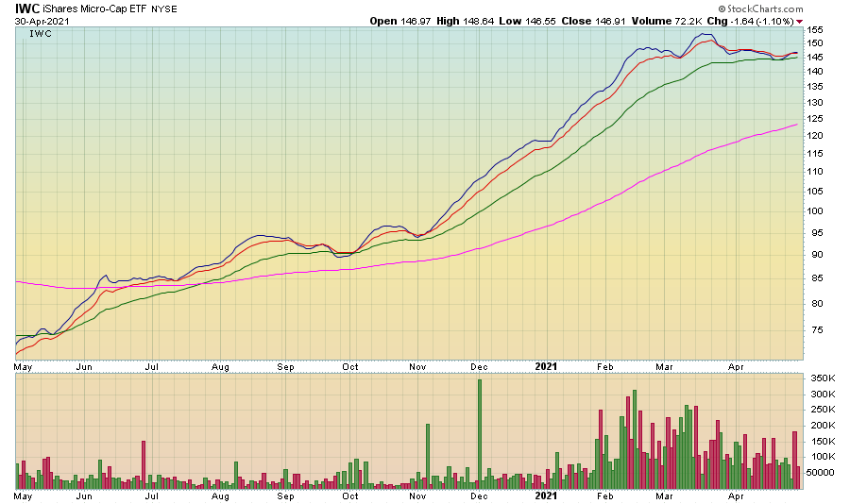The image size is (850, 504).
Task: Click the IWC legend label inside price chart
Action: point(41,34)
